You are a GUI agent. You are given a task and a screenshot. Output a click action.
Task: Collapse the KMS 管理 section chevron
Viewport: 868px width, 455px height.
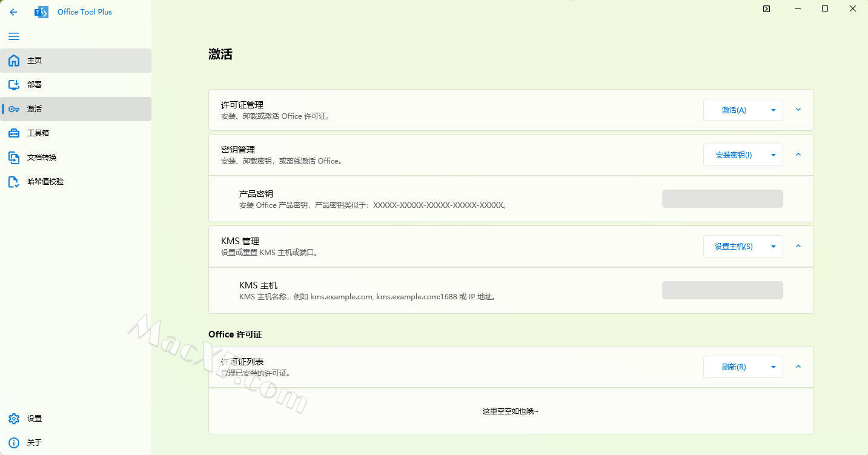[798, 246]
